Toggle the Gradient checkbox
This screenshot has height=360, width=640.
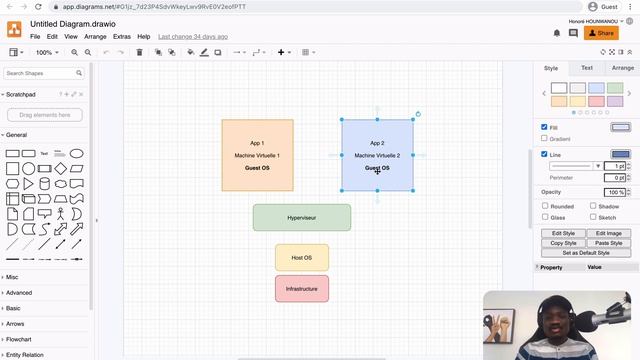click(544, 138)
